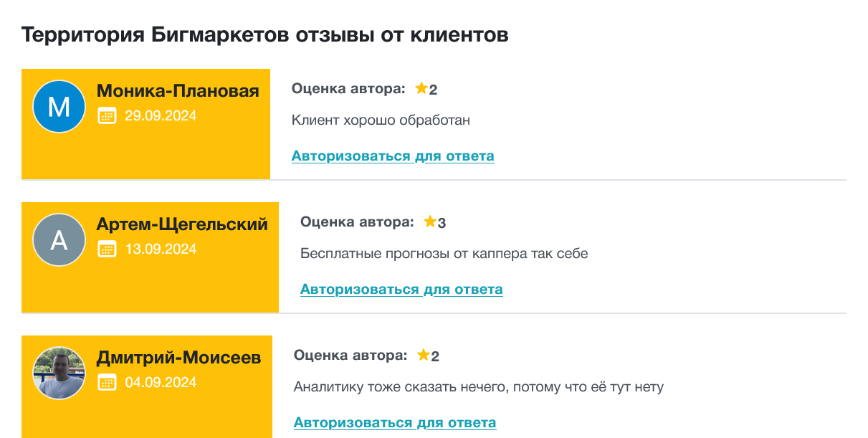Follow "Авторизоваться для ответа" under Артем-Щегельский's review
The width and height of the screenshot is (868, 438).
pos(401,290)
